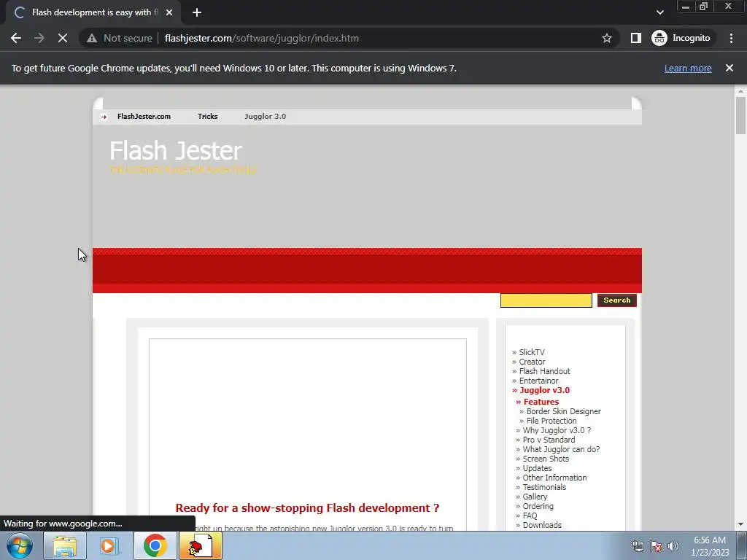
Task: Open the Other Information link
Action: pos(554,478)
